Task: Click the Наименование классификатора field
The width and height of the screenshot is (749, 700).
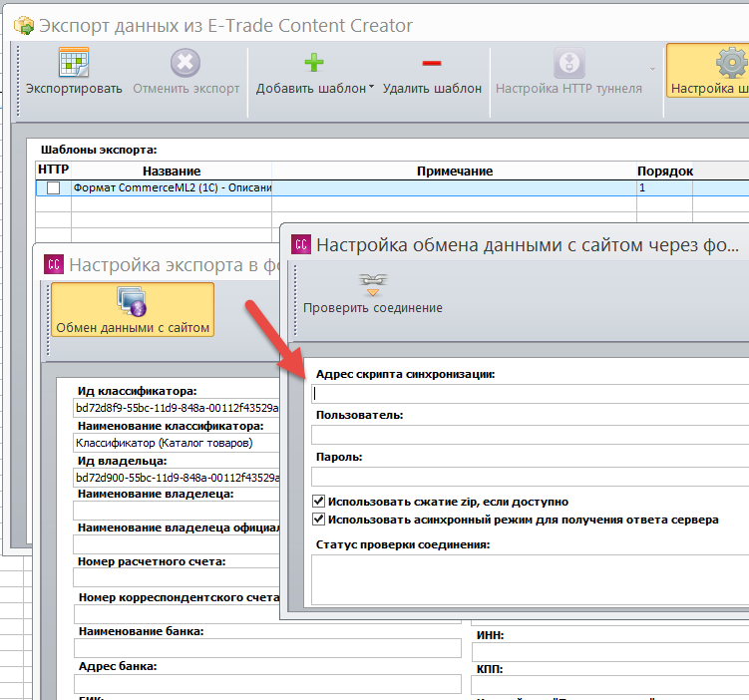Action: [x=177, y=443]
